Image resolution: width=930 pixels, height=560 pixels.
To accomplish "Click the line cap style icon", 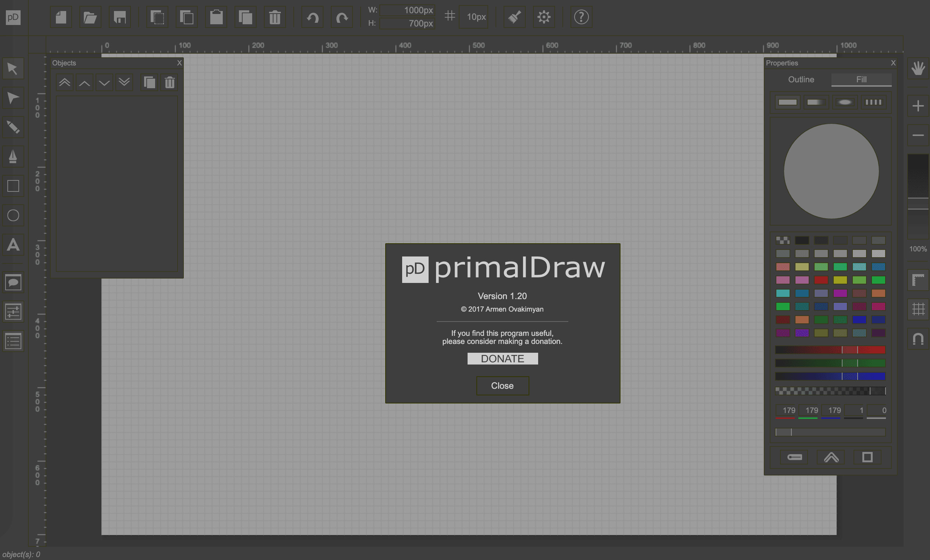I will point(794,457).
